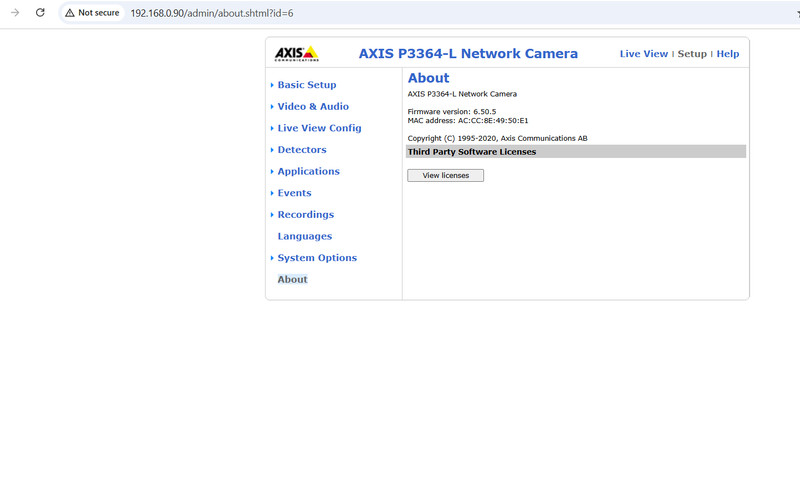Expand the Live View Config arrow
Viewport: 800px width, 485px height.
272,128
